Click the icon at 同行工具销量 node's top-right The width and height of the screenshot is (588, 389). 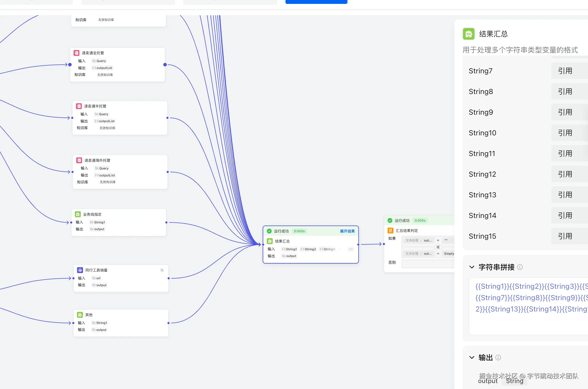point(162,270)
